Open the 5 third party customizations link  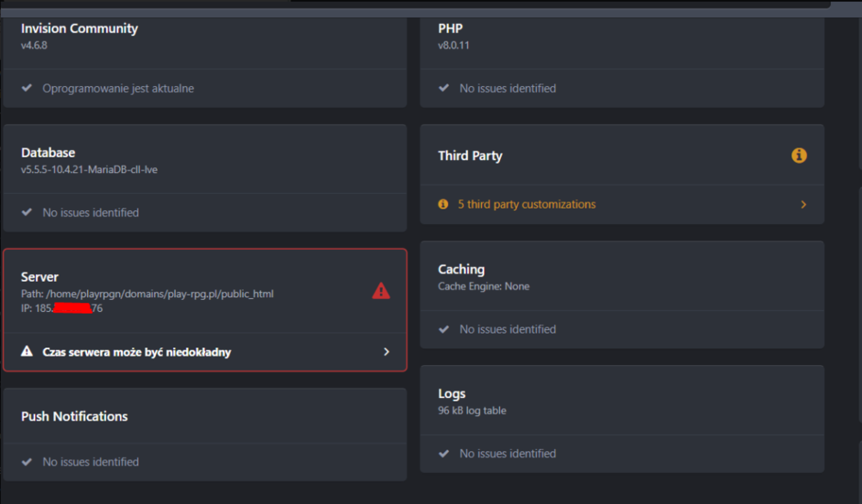(527, 204)
